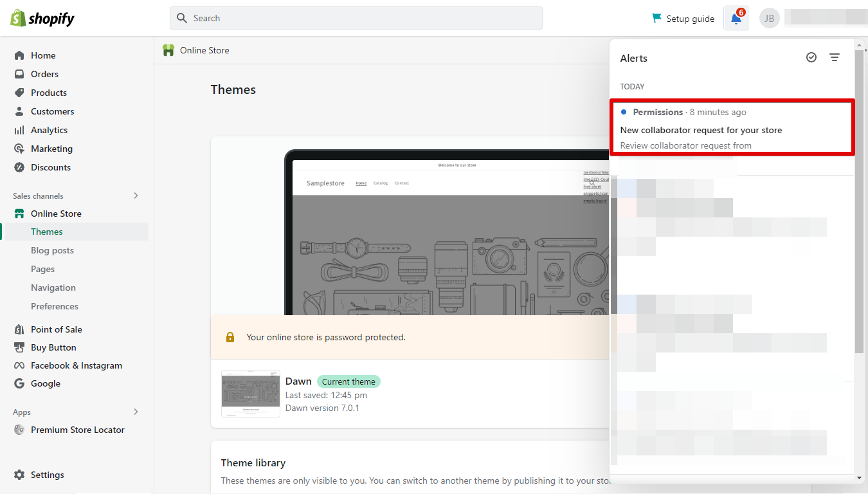Mark all alerts as read
Screen dimensions: 868x494
811,57
